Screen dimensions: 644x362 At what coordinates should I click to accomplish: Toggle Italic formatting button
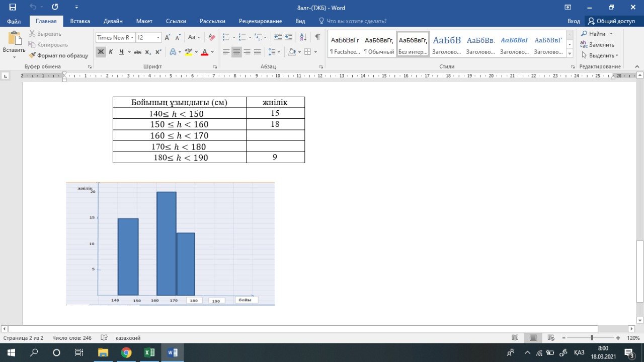(111, 52)
